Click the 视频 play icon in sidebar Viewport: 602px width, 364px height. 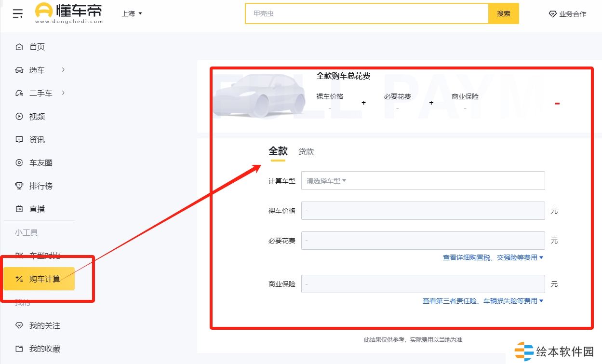(19, 116)
